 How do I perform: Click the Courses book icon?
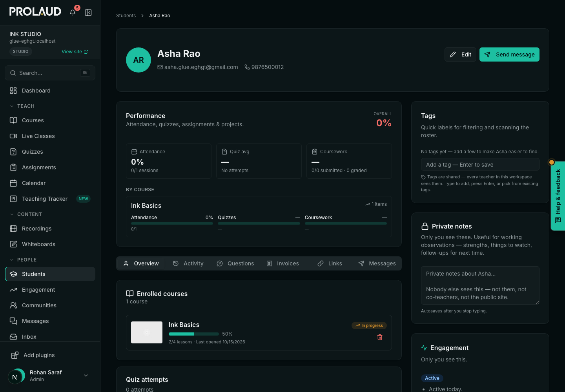13,120
